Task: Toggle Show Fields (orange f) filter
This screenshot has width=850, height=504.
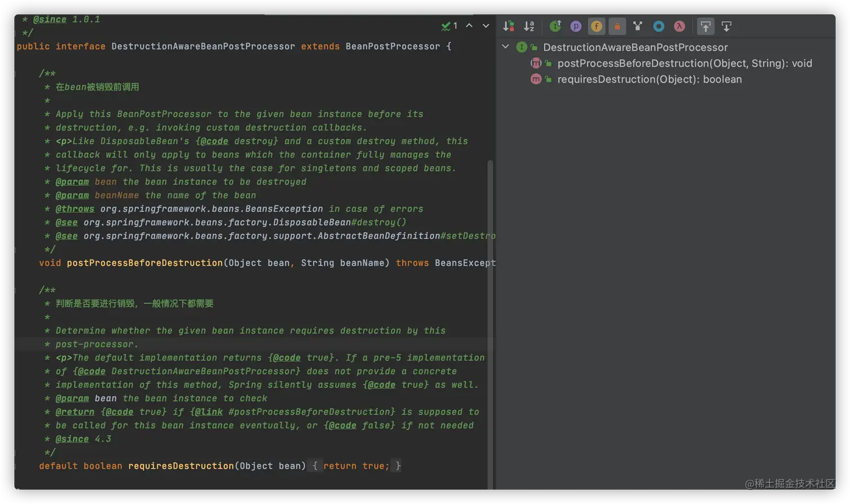Action: (596, 26)
